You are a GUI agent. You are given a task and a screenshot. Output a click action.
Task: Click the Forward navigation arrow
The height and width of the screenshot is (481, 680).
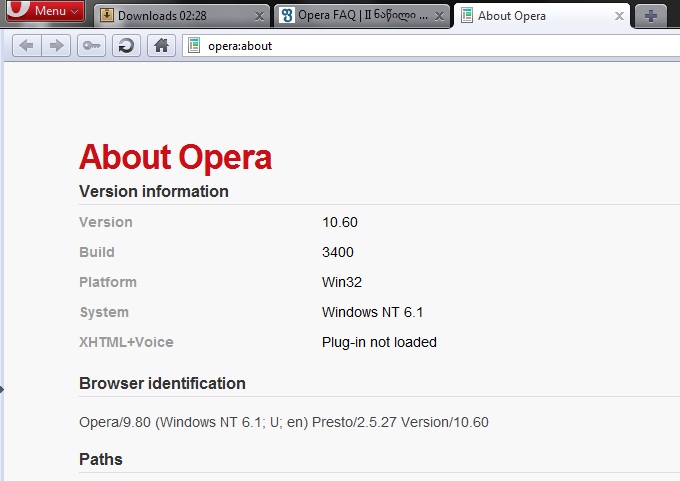[56, 45]
